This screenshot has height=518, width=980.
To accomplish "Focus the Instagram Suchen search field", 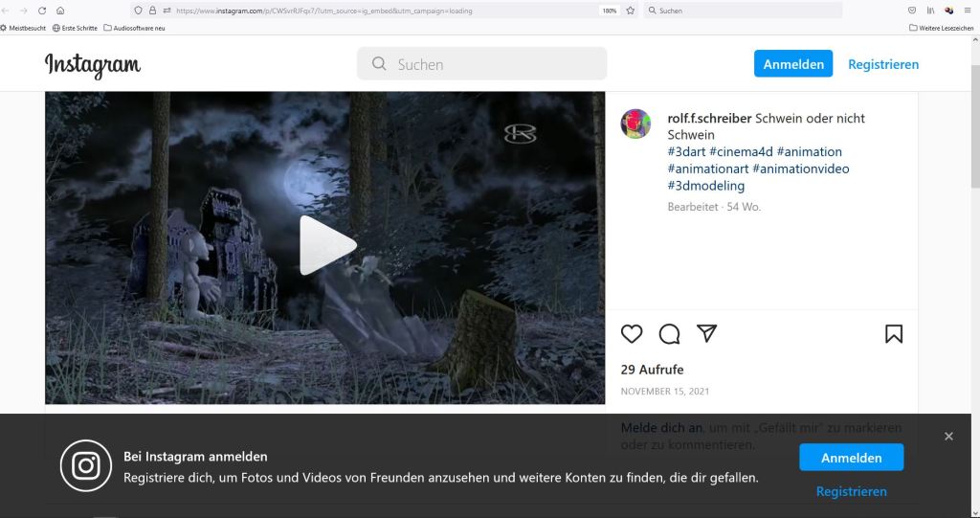I will coord(481,64).
